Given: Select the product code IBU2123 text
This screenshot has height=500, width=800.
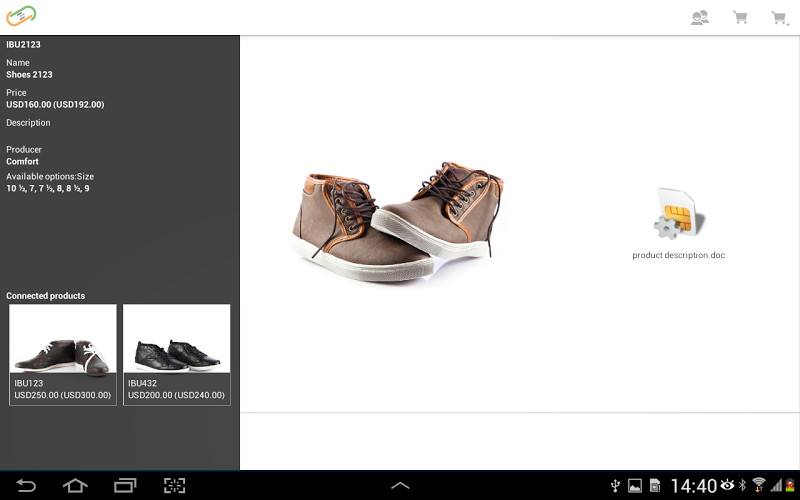Looking at the screenshot, I should (x=23, y=44).
